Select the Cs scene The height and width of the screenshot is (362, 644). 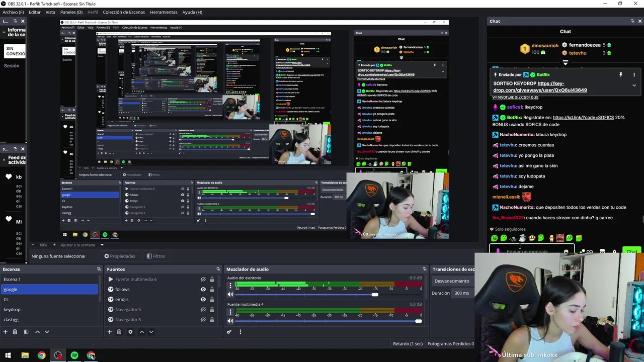tap(49, 299)
